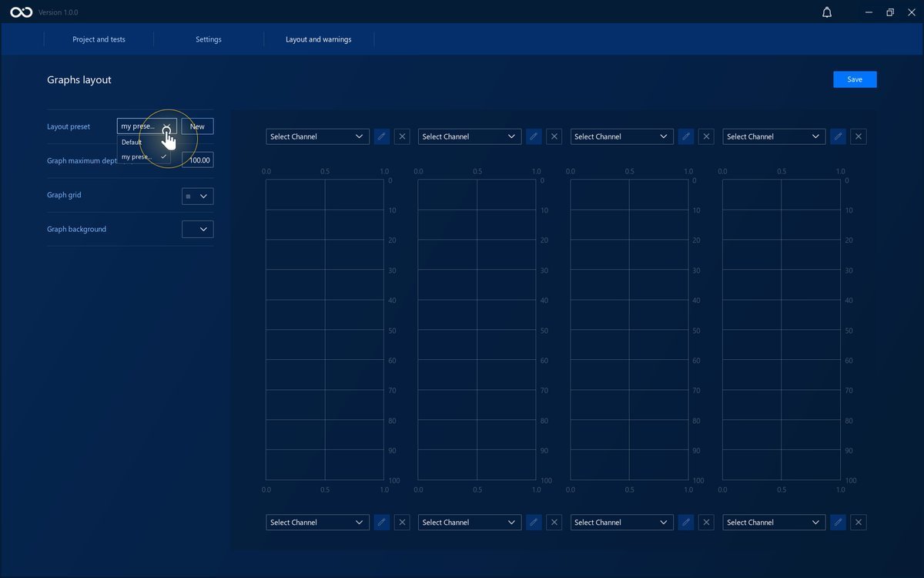The width and height of the screenshot is (924, 578).
Task: Click the Version 1.0.0 text
Action: [x=59, y=12]
